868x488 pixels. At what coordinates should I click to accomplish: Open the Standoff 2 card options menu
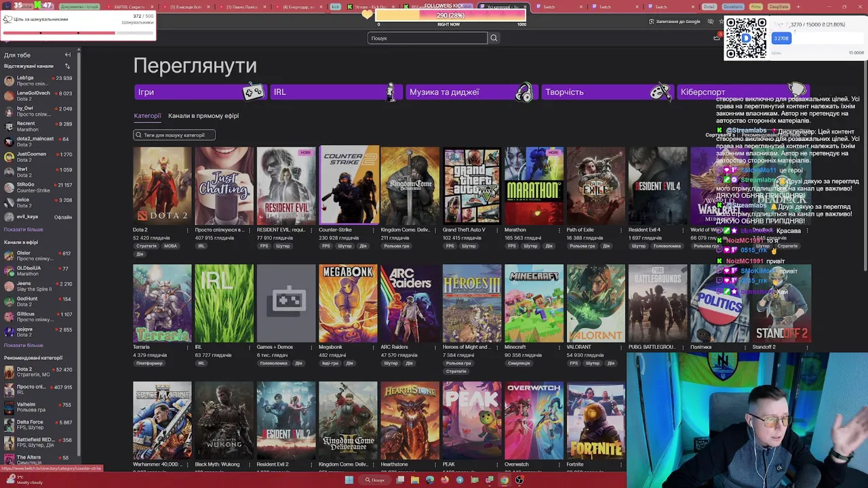point(807,347)
